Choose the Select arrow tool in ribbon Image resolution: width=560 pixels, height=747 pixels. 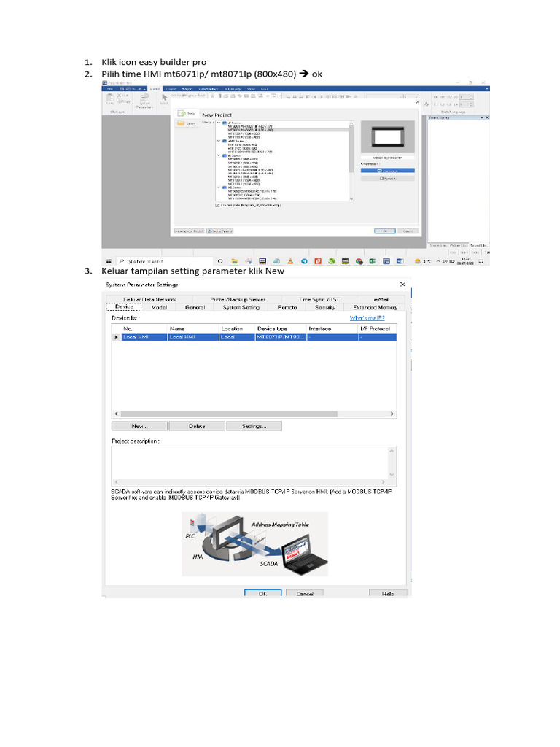(164, 98)
